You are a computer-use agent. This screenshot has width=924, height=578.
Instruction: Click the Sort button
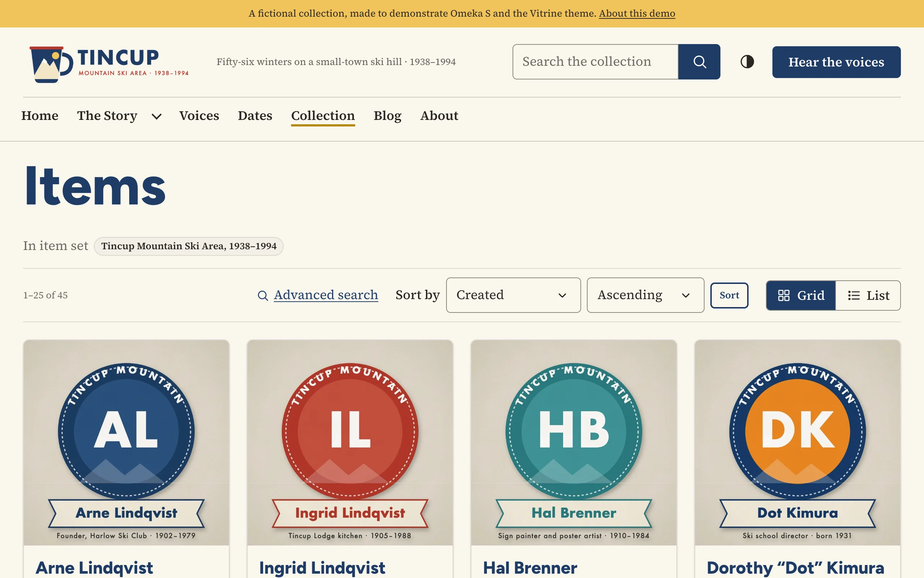pos(729,295)
